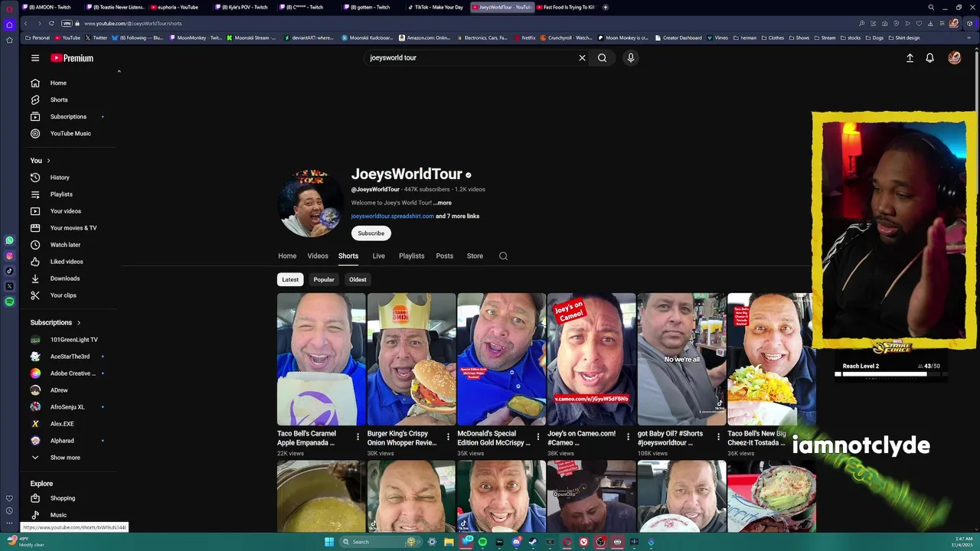Open options for McDonald's Gold McCrispy short

click(x=537, y=437)
